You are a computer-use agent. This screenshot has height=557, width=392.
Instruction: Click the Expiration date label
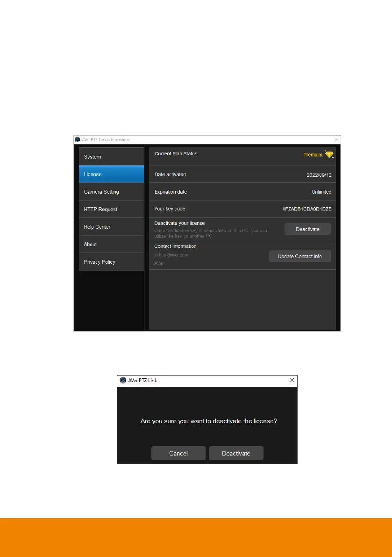click(x=171, y=192)
